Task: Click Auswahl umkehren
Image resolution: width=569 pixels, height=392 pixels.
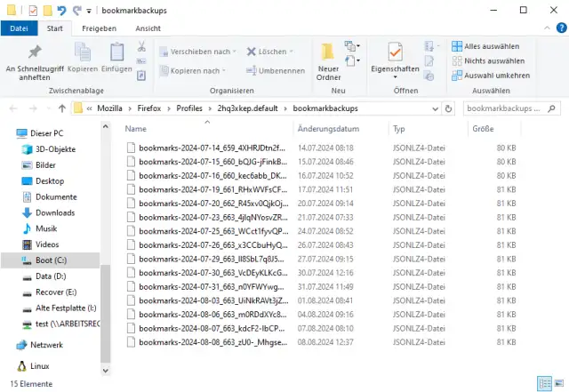Action: tap(491, 76)
